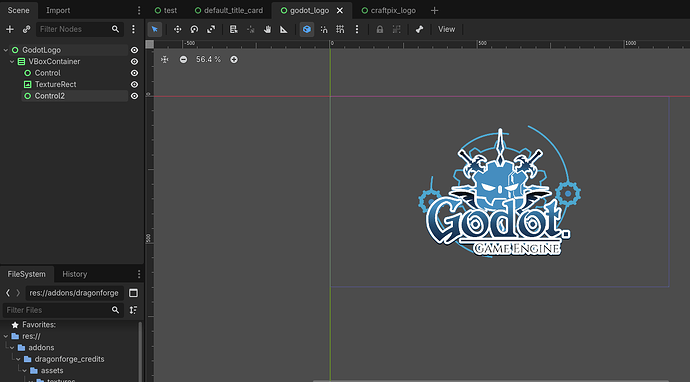Click the Filter Nodes magnifier icon

[x=115, y=29]
